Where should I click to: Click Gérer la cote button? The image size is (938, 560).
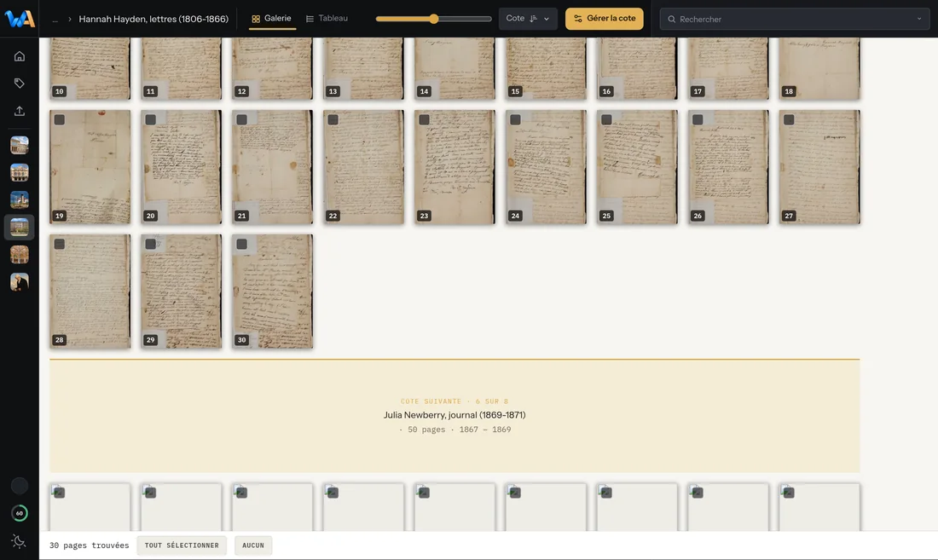[605, 19]
